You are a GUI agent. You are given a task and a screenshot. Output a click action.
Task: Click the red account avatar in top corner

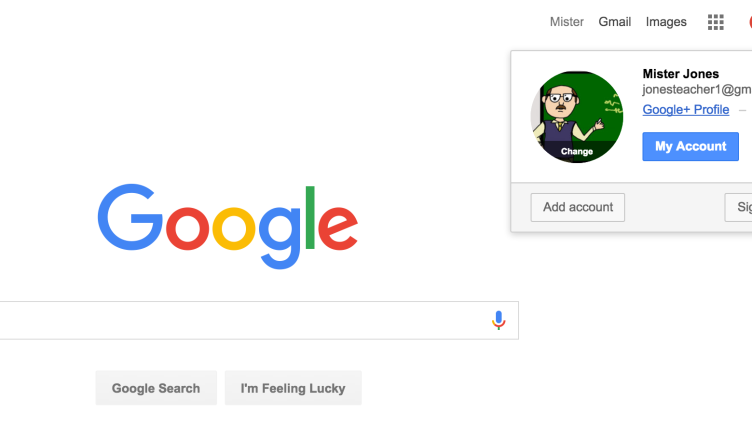coord(750,22)
